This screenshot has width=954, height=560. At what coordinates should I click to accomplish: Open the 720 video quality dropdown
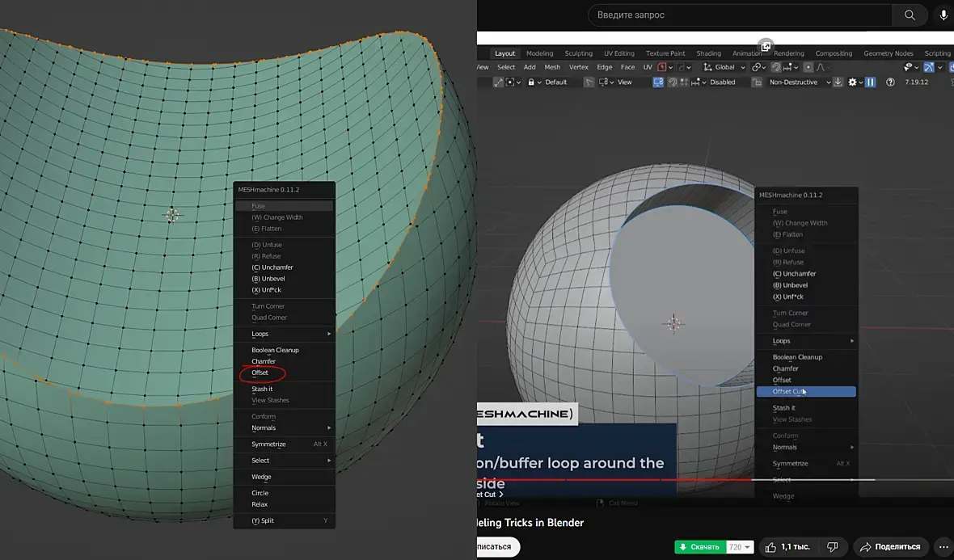(739, 547)
